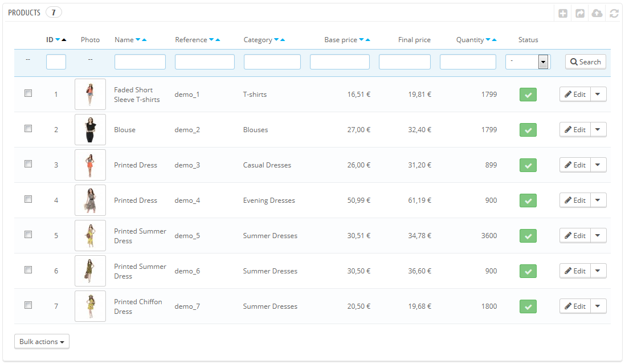Viewport: 625px width, 364px height.
Task: Sort Quantity column ascending
Action: (495, 39)
